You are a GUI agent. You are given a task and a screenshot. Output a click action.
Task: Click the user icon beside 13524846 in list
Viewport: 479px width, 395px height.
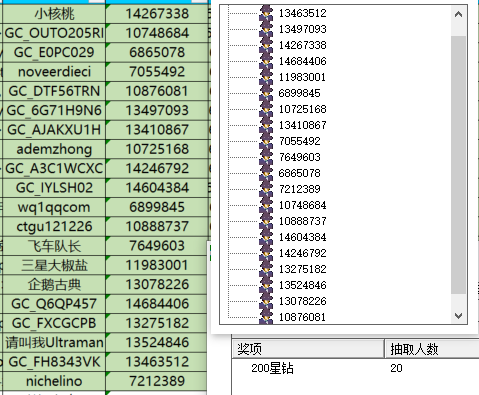point(266,285)
